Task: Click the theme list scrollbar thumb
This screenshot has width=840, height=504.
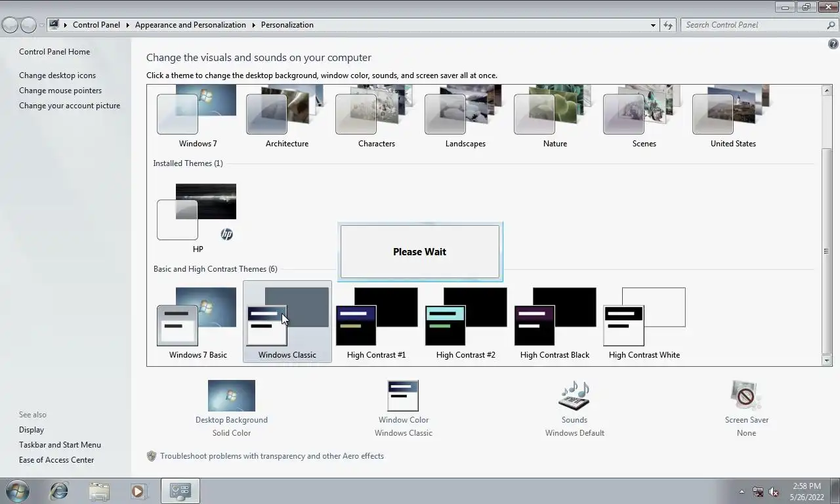Action: [826, 251]
